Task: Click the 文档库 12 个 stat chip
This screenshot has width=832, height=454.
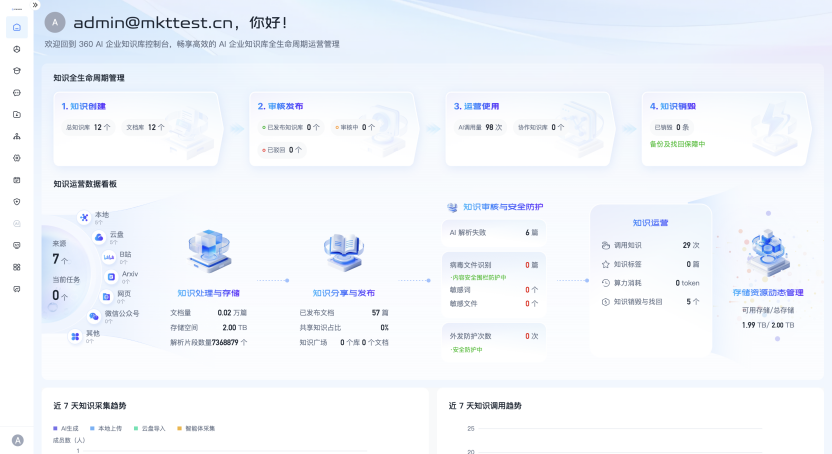Action: pyautogui.click(x=145, y=127)
